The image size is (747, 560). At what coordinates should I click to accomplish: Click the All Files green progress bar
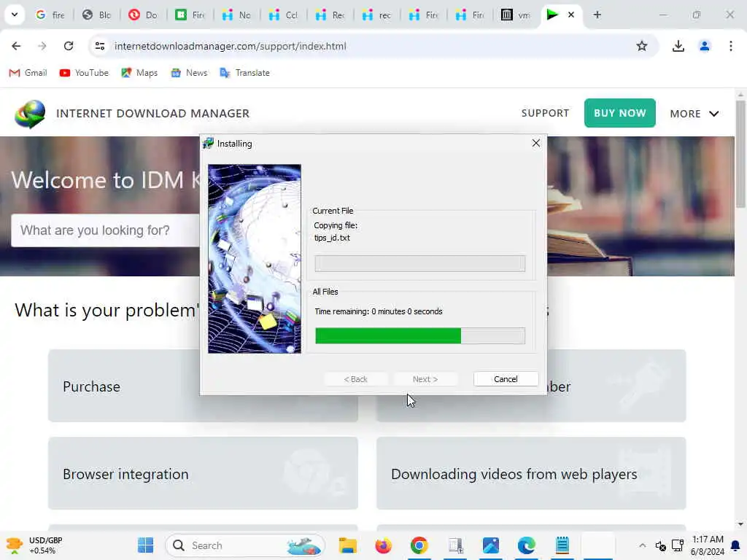pyautogui.click(x=419, y=335)
